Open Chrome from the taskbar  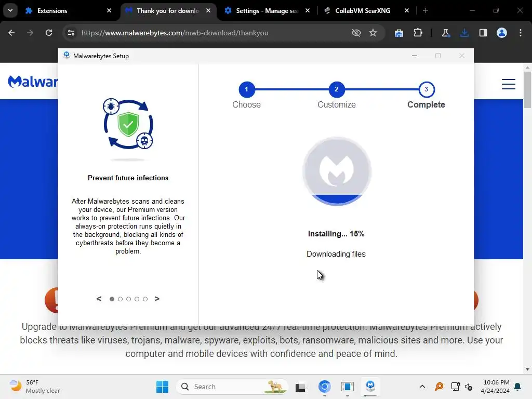324,387
